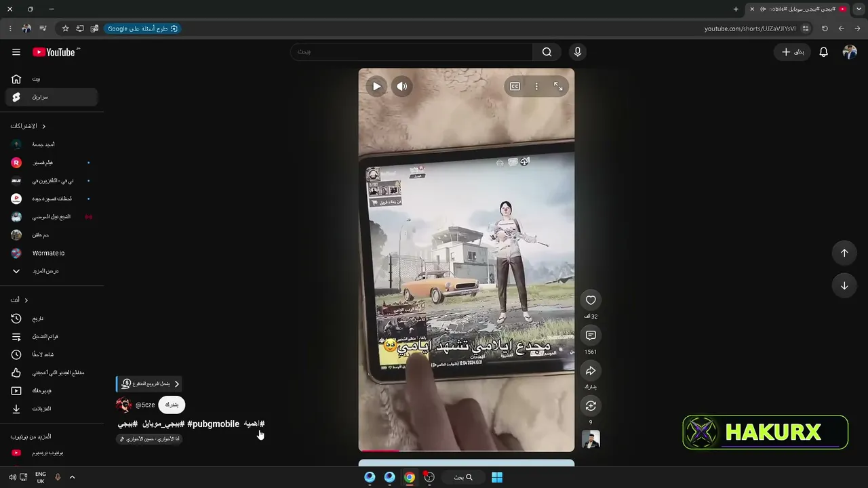Subscribe to the @5cze channel
Image resolution: width=868 pixels, height=488 pixels.
tap(172, 405)
